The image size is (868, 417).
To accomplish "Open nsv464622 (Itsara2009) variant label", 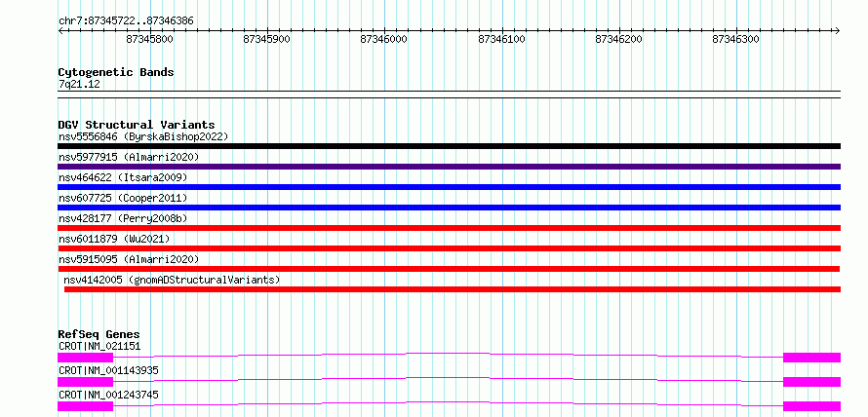I will pyautogui.click(x=123, y=177).
